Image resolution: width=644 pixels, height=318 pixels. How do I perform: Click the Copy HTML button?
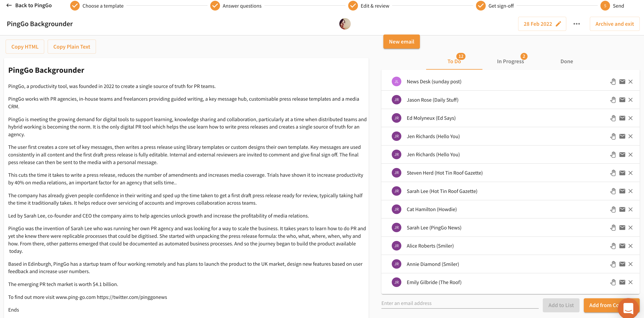pyautogui.click(x=25, y=46)
